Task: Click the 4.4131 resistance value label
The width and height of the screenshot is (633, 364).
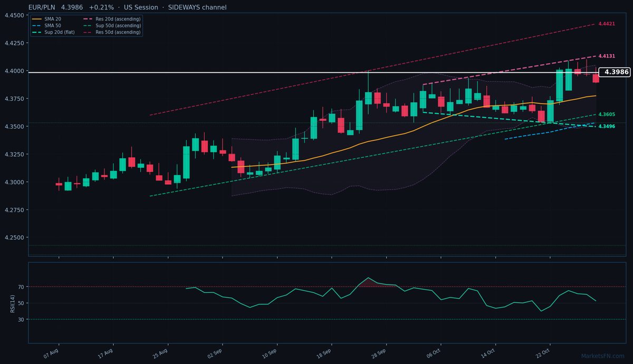Action: click(x=607, y=56)
